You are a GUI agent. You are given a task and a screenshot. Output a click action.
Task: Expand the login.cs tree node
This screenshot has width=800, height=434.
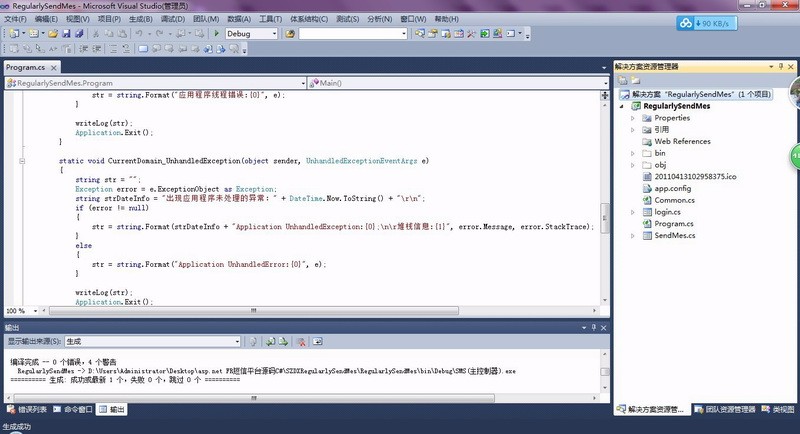633,212
